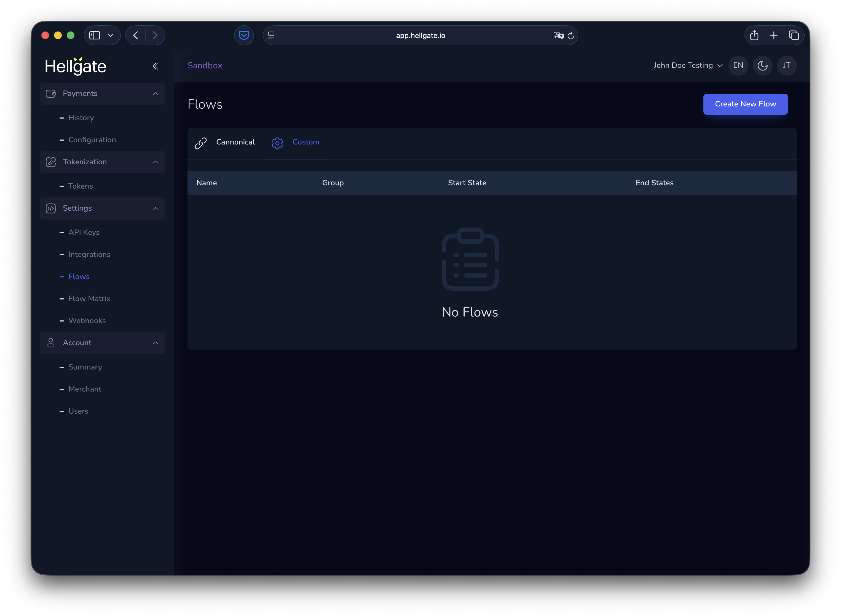
Task: Click the Account person icon in sidebar
Action: coord(51,343)
